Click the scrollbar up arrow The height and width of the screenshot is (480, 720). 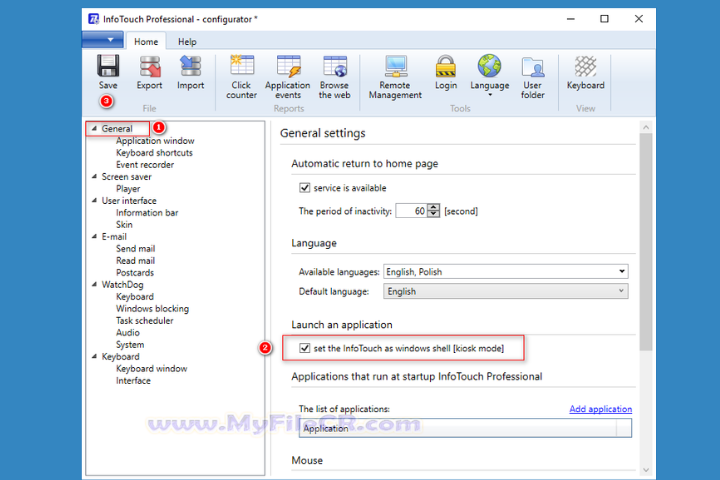(646, 127)
